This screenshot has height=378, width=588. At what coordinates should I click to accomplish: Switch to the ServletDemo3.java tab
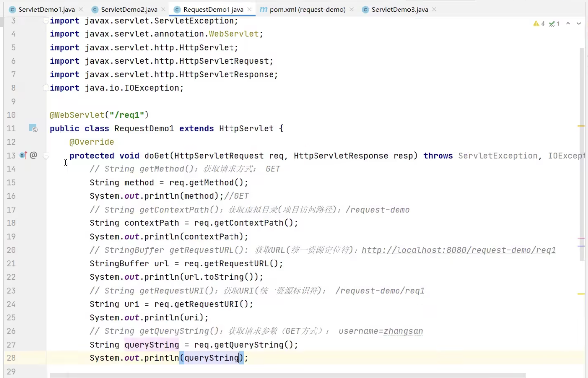(399, 9)
